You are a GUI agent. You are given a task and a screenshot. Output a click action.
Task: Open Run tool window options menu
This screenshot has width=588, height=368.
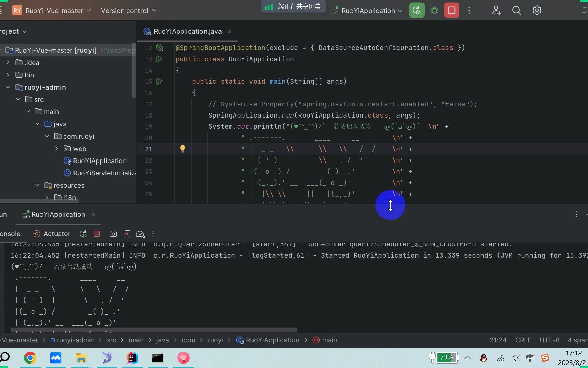click(x=576, y=214)
